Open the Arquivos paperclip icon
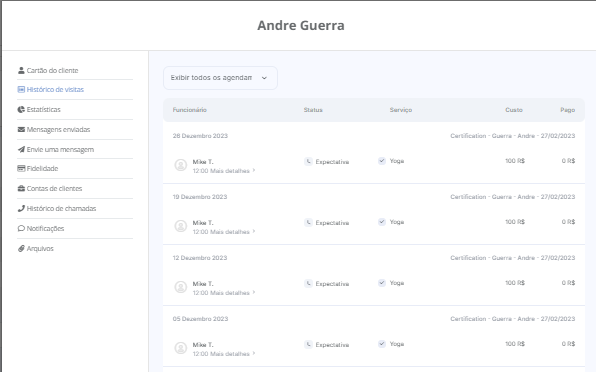Screen dimensions: 596x372 [21, 249]
